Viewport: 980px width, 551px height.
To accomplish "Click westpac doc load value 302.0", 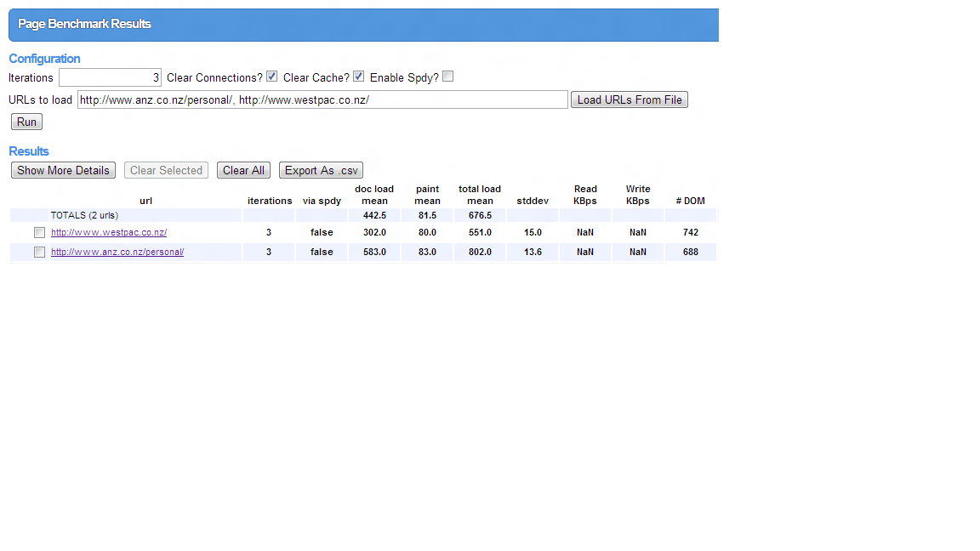I will (375, 232).
